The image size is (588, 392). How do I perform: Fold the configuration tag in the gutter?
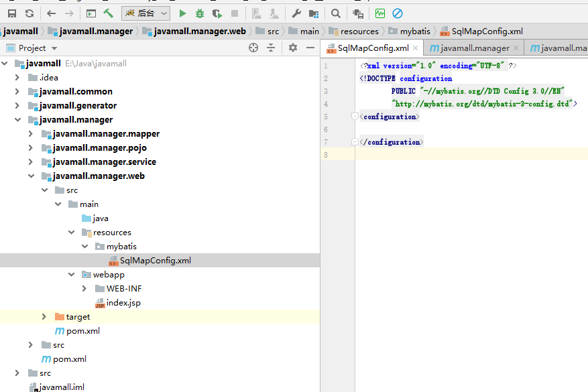coord(355,117)
